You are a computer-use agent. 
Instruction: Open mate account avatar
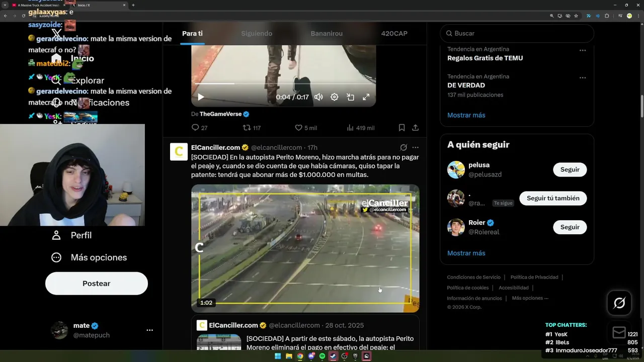[59, 330]
